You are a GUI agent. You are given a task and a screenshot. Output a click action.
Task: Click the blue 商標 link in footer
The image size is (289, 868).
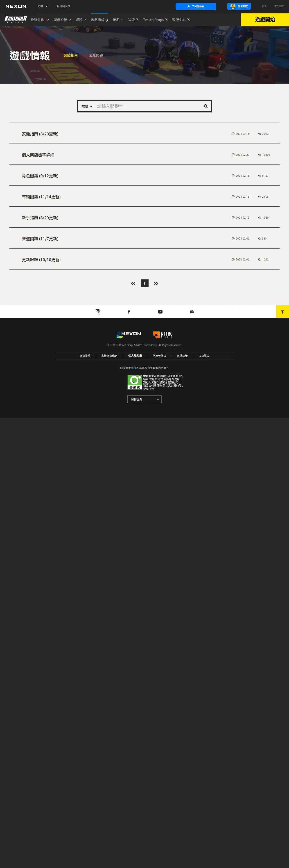tap(133, 368)
